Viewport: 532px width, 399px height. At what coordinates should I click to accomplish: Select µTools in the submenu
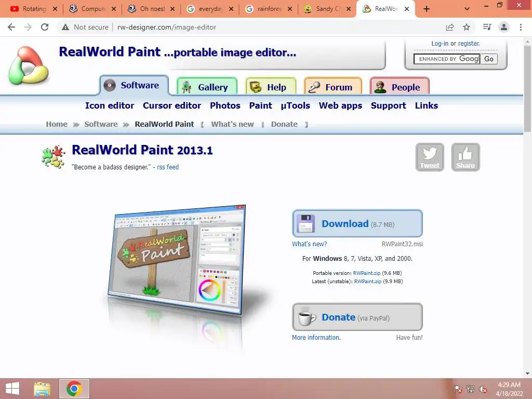point(295,105)
